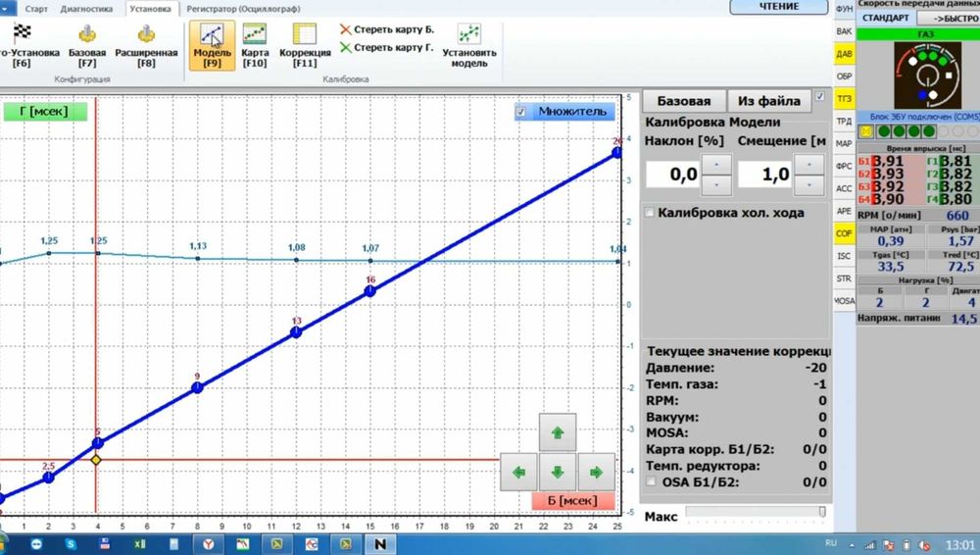The height and width of the screenshot is (555, 980).
Task: Erase gas map with Стереть карту Г.
Action: (x=387, y=47)
